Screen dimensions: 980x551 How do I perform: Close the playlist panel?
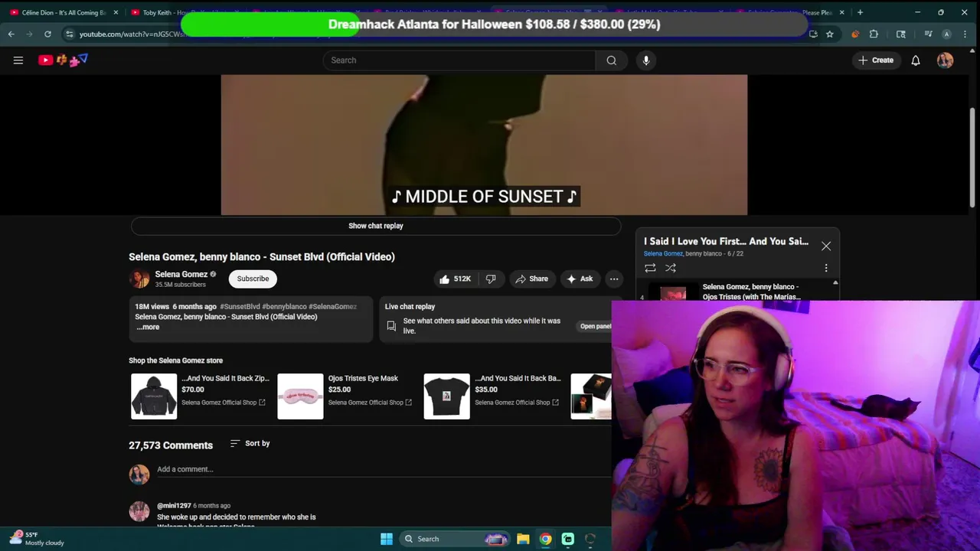pos(826,246)
